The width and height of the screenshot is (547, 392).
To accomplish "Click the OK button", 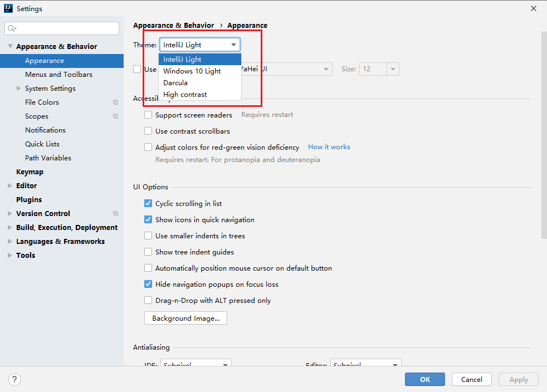I will 425,379.
